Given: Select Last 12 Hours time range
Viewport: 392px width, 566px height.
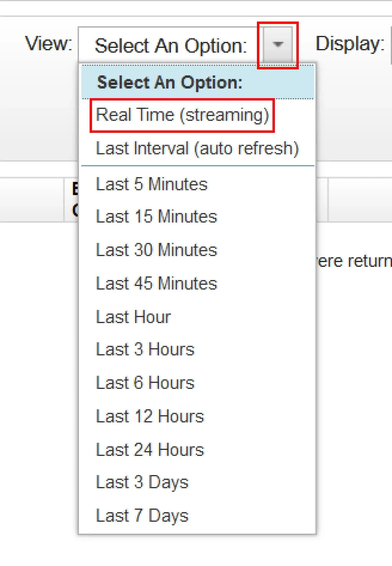Looking at the screenshot, I should tap(150, 416).
